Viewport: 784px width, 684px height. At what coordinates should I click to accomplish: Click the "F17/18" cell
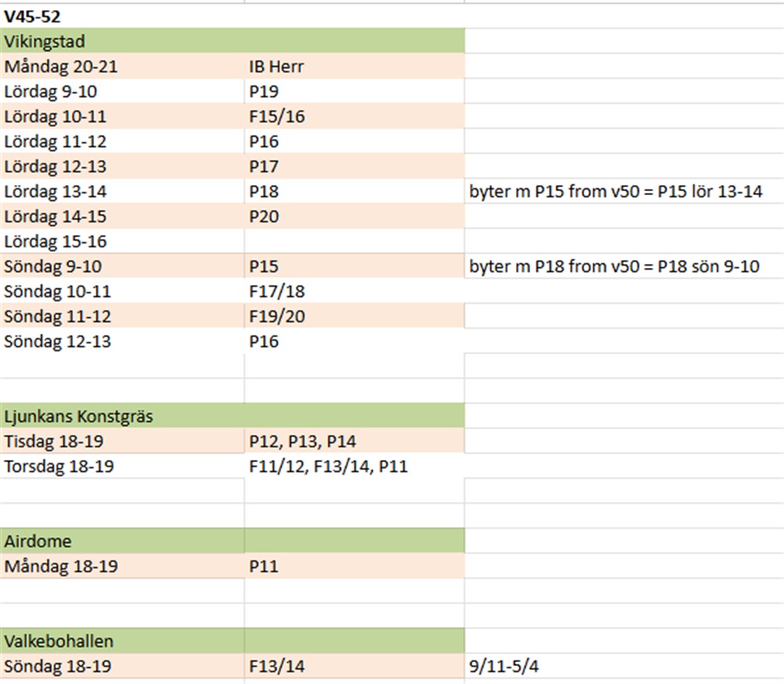[277, 291]
